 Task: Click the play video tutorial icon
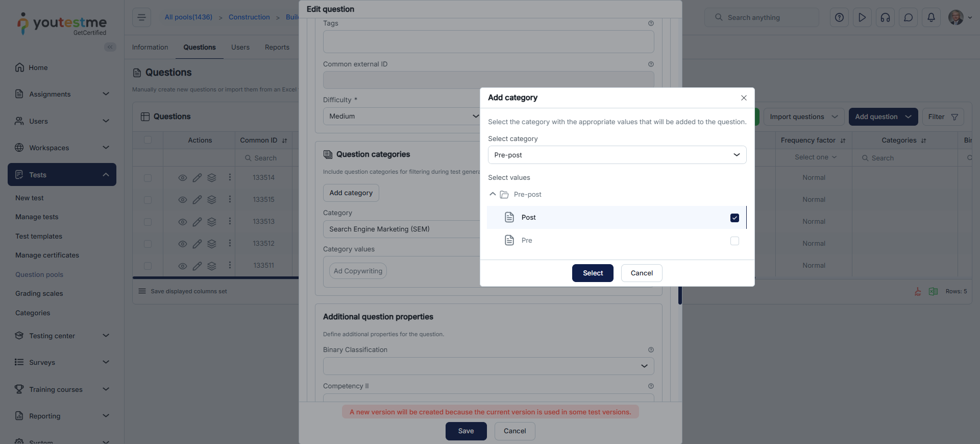pos(862,17)
